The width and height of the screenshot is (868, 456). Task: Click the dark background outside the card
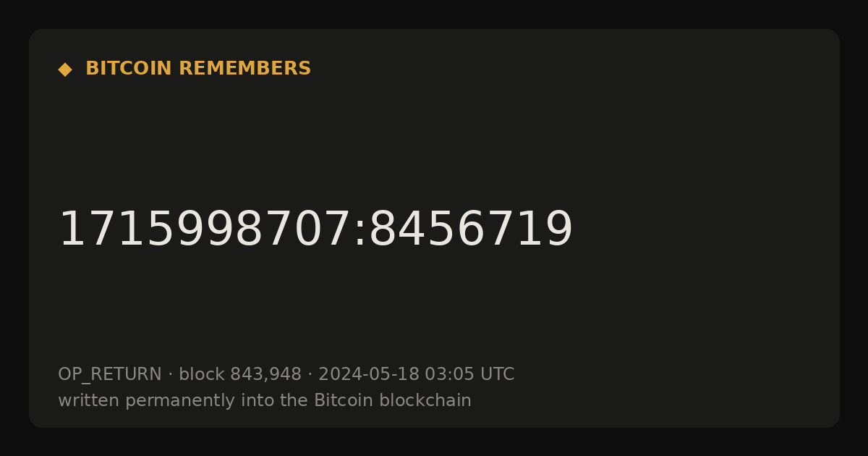(434, 13)
